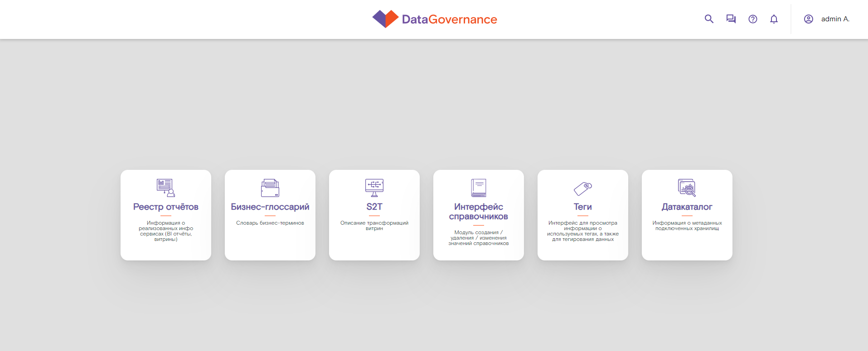Click description 'Информация о метаданных подключенных хранилищ'
Image resolution: width=868 pixels, height=351 pixels.
(687, 226)
